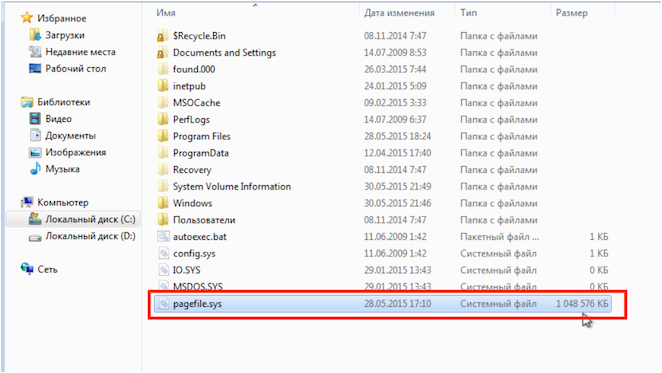662x373 pixels.
Task: Click the Windows folder icon
Action: (163, 203)
